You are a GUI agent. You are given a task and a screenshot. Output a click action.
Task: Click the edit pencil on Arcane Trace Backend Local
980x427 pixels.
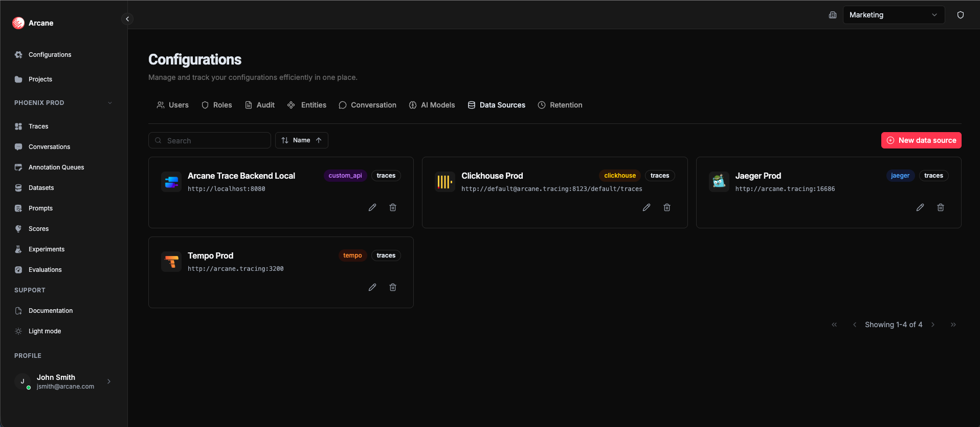372,207
